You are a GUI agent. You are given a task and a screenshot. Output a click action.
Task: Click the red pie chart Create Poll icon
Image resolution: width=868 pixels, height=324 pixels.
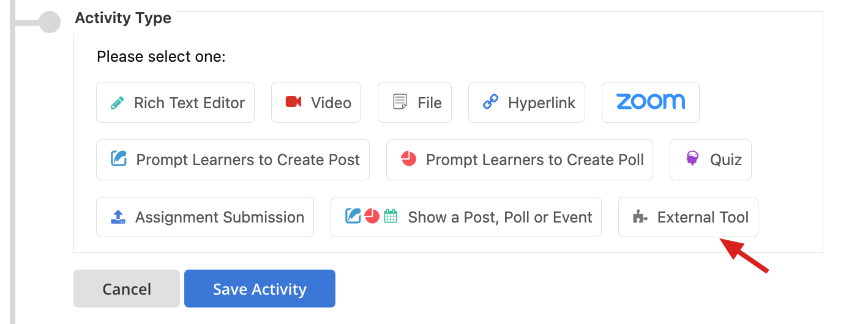click(x=408, y=160)
